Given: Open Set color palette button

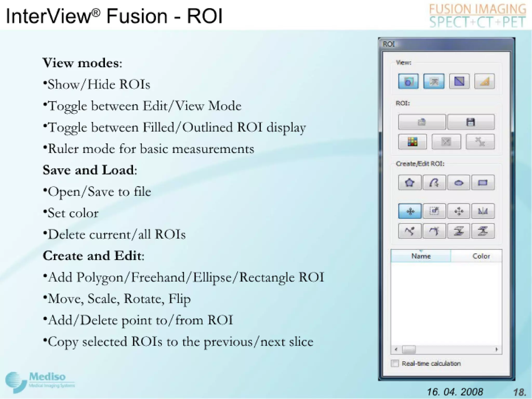Looking at the screenshot, I should pyautogui.click(x=413, y=142).
